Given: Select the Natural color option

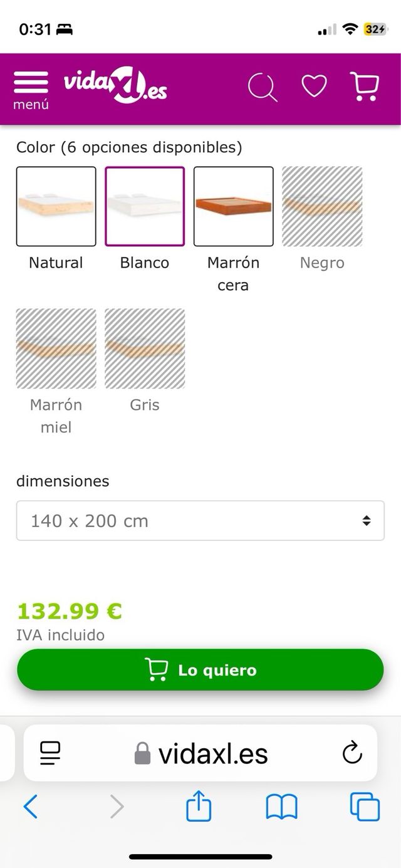Looking at the screenshot, I should coord(56,206).
